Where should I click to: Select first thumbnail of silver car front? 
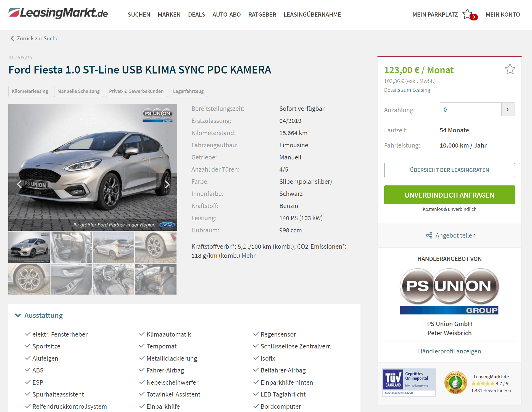pyautogui.click(x=29, y=247)
